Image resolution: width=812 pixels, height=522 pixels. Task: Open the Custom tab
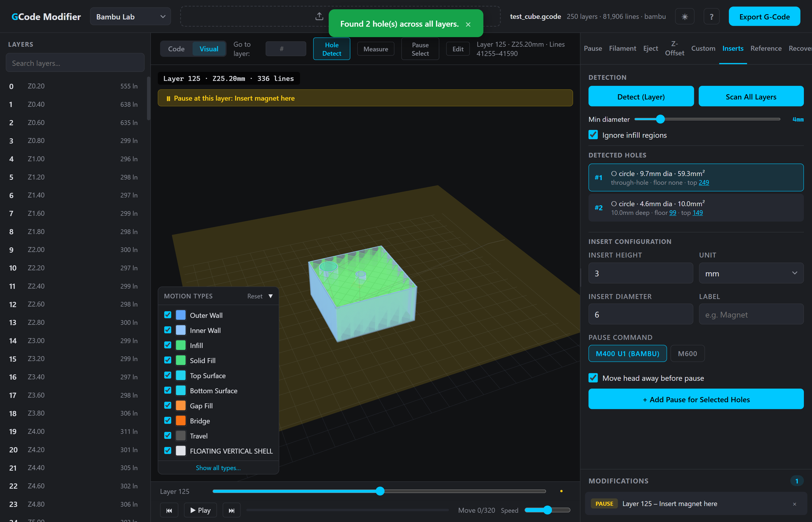tap(703, 48)
